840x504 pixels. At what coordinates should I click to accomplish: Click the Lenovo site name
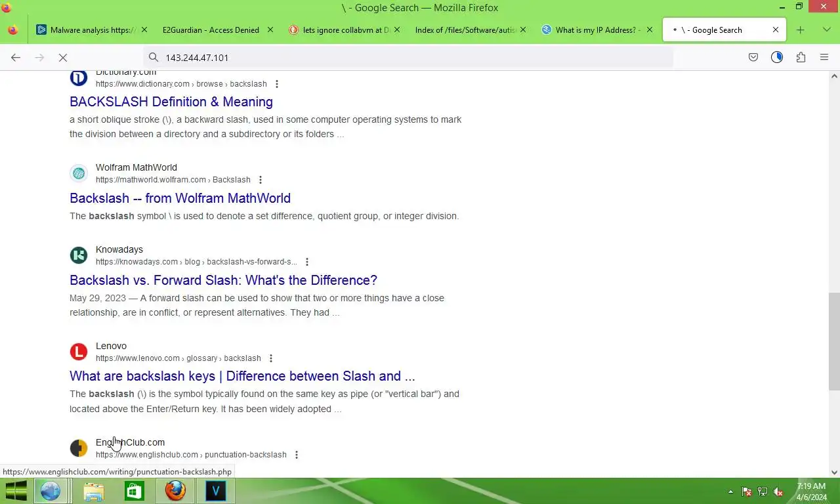(x=111, y=346)
